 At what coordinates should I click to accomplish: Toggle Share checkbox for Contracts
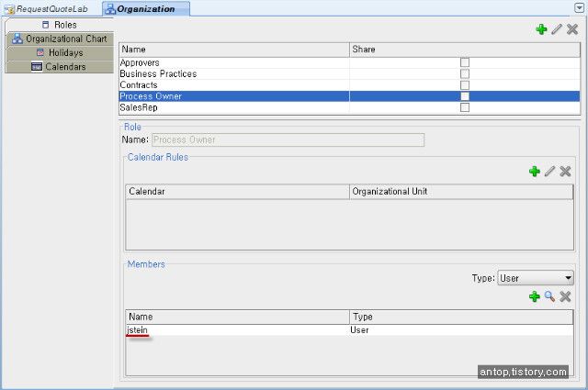(465, 85)
